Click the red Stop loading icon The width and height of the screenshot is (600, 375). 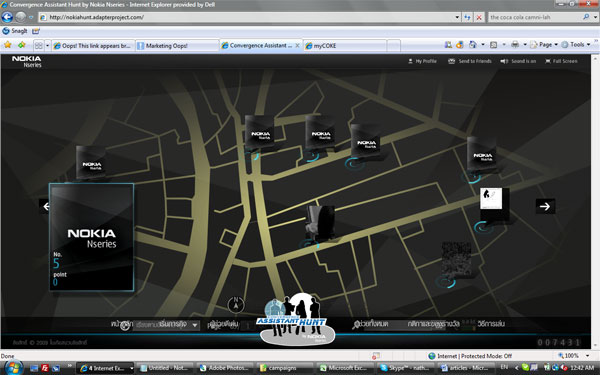click(479, 17)
